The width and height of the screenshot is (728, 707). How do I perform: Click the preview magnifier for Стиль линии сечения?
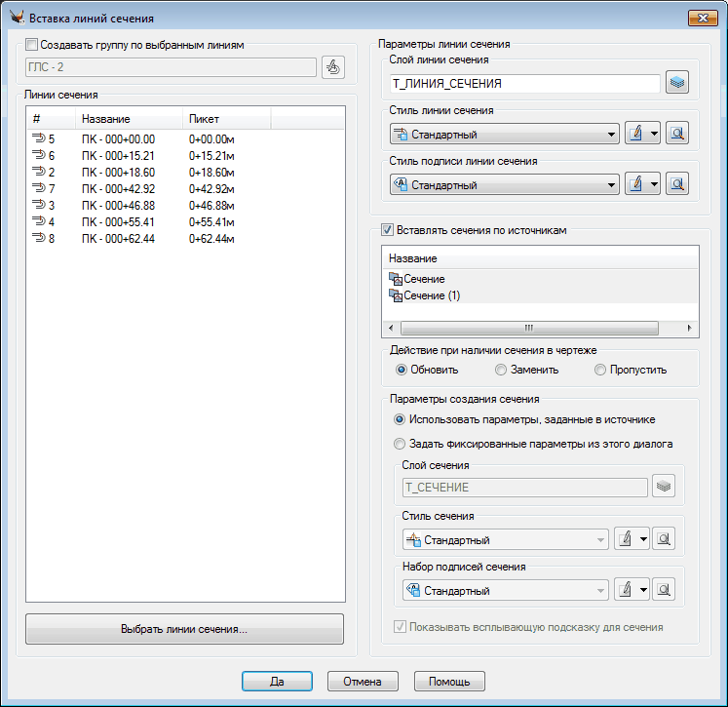pos(677,134)
